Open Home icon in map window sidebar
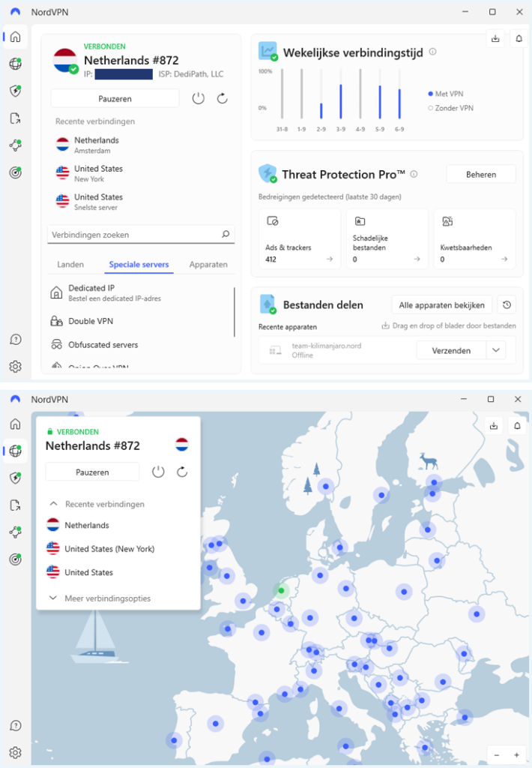Image resolution: width=532 pixels, height=768 pixels. click(x=16, y=424)
